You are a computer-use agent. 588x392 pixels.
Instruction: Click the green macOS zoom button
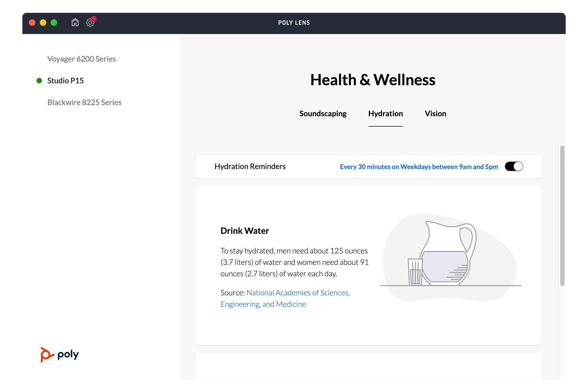point(54,23)
